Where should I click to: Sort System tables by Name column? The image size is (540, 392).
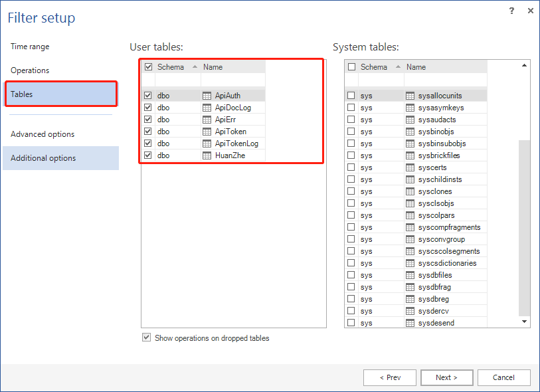(x=446, y=67)
